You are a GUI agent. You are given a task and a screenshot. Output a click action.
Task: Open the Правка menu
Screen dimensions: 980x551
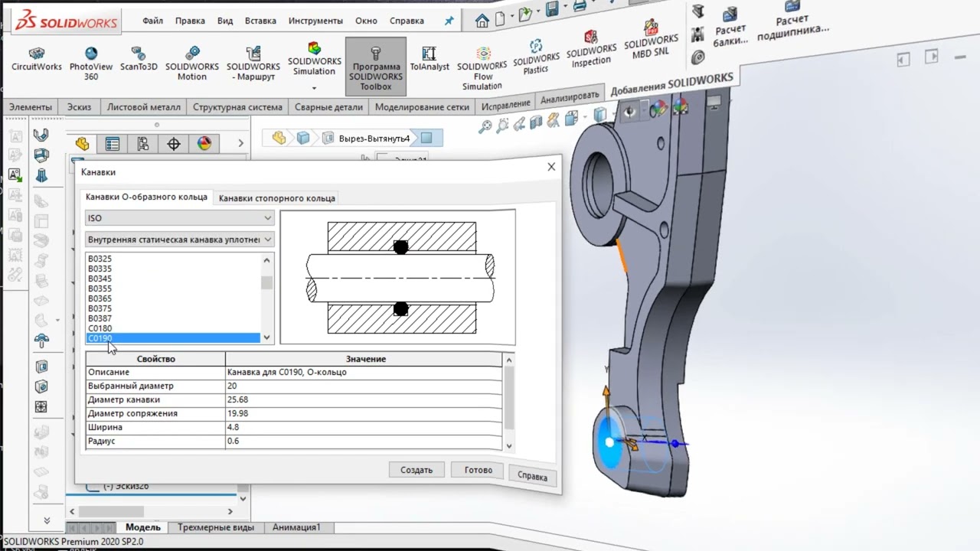tap(190, 21)
